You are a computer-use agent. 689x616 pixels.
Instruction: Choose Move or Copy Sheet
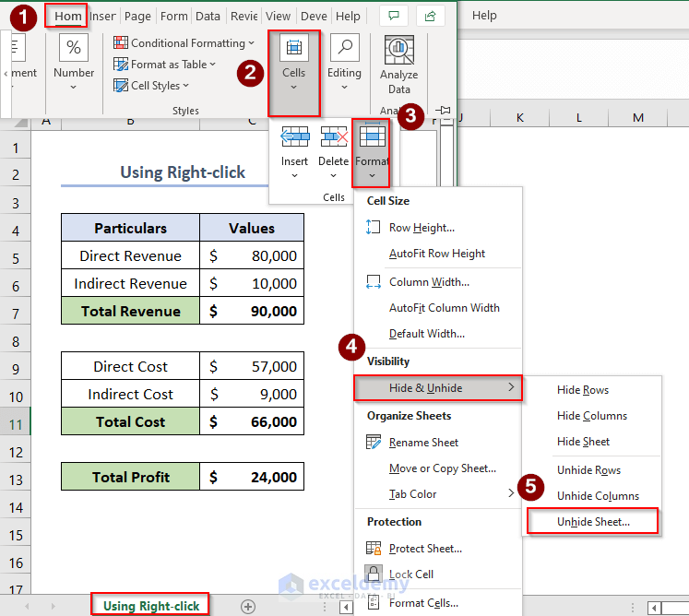coord(438,468)
